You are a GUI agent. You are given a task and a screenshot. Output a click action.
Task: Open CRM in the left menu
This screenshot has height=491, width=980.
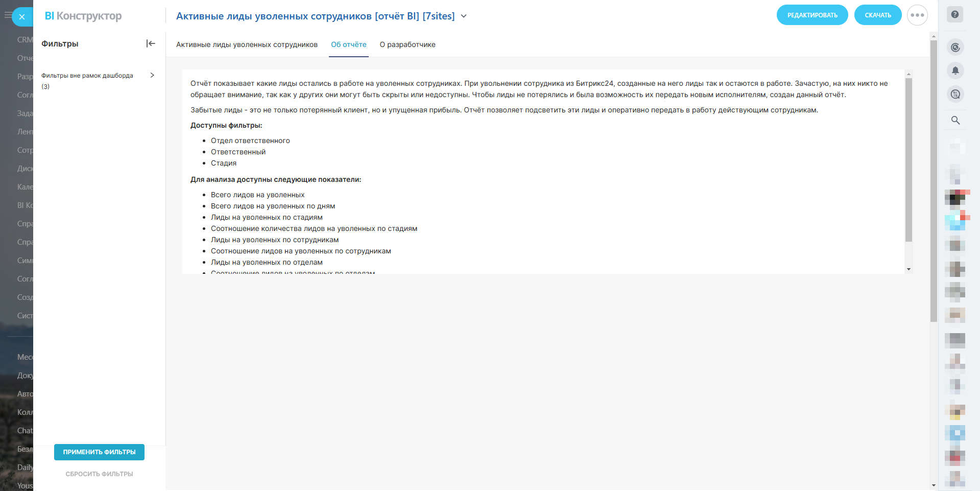(25, 40)
